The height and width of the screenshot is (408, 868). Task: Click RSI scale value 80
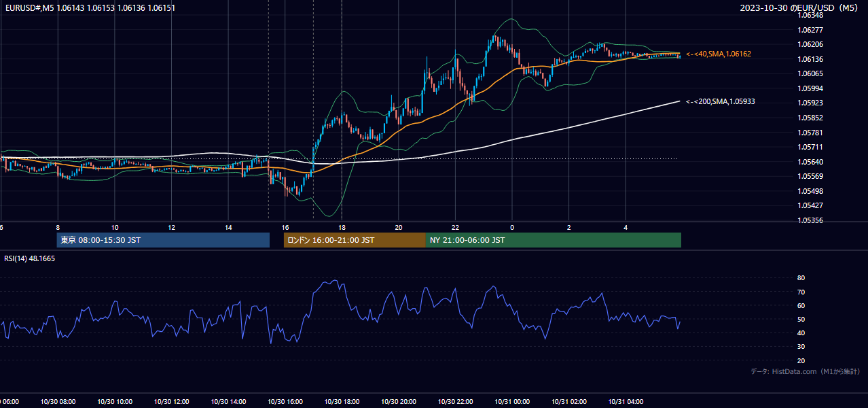point(801,278)
